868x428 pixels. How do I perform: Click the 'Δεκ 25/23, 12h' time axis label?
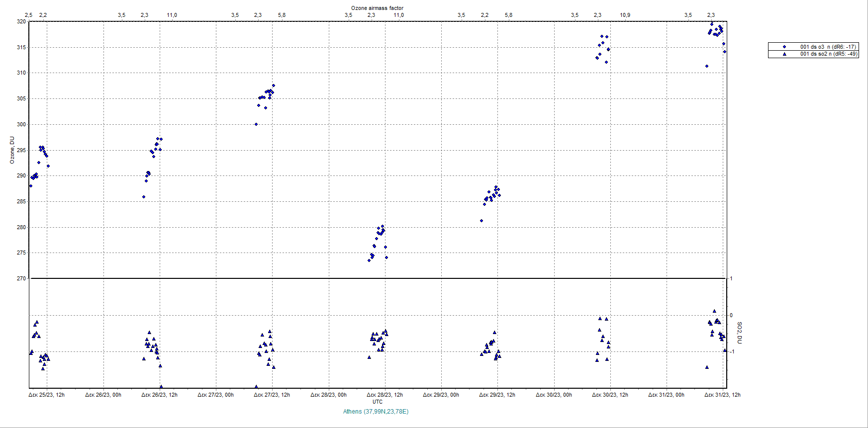[46, 395]
